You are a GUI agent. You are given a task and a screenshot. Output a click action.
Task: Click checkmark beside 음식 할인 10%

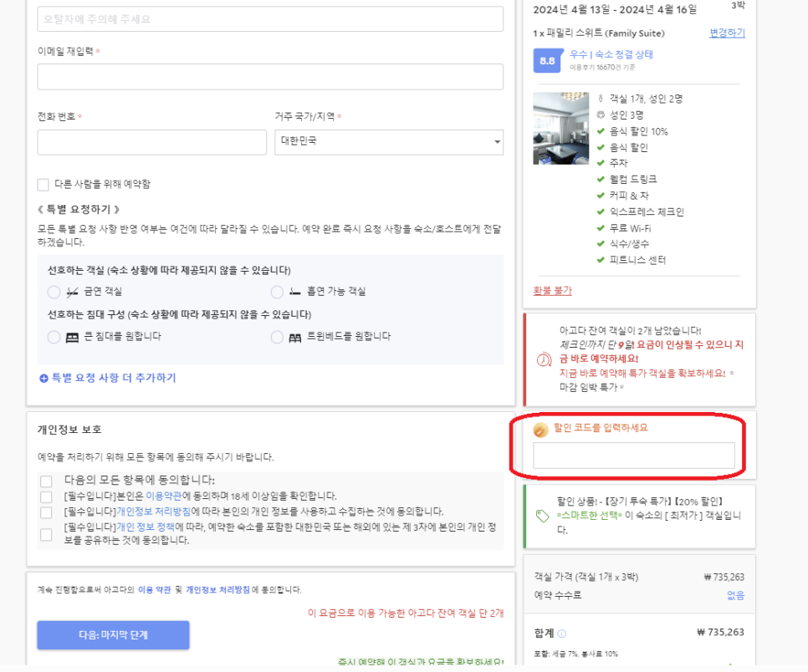click(x=601, y=131)
